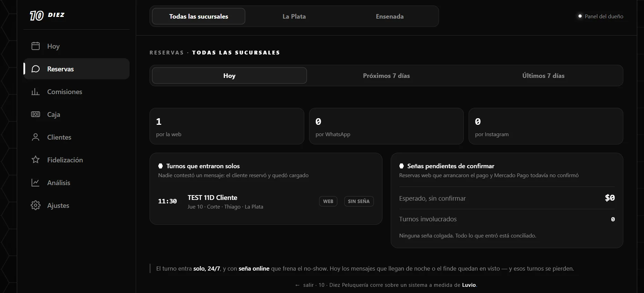The height and width of the screenshot is (293, 644).
Task: Click the Esperado, sin confirmar row
Action: click(507, 198)
